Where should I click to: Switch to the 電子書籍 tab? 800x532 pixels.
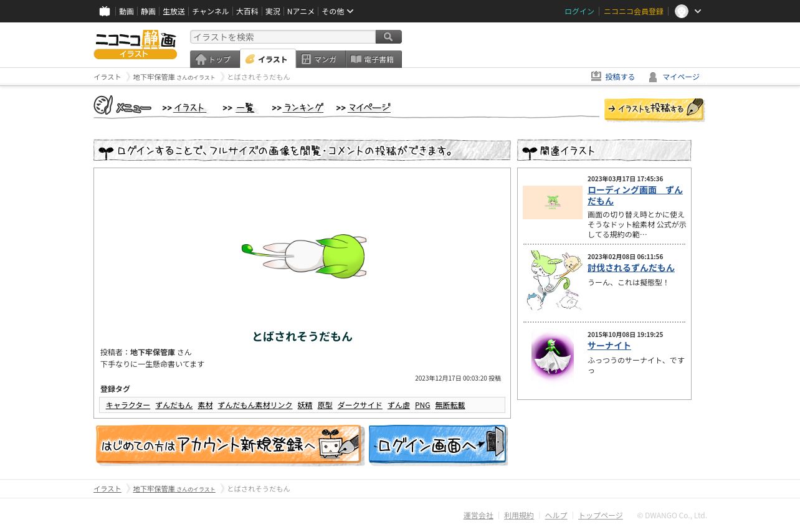coord(374,59)
